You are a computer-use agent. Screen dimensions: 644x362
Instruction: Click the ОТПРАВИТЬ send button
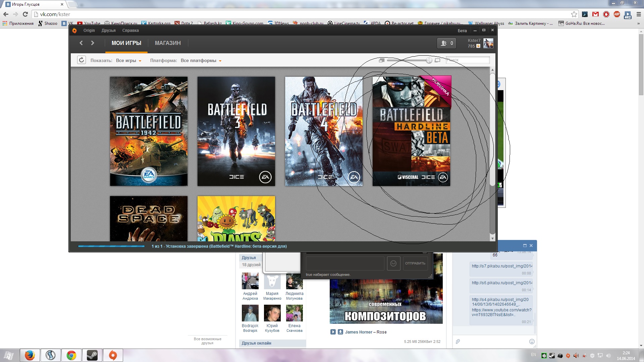pyautogui.click(x=415, y=263)
